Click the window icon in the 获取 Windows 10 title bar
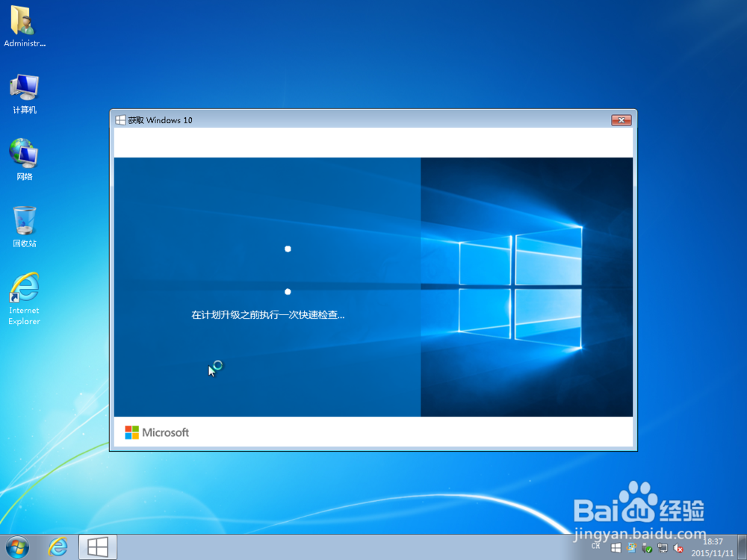747x560 pixels. click(x=120, y=120)
